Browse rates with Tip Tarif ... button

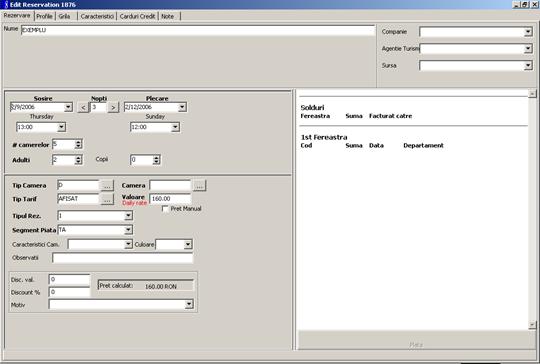coord(107,199)
